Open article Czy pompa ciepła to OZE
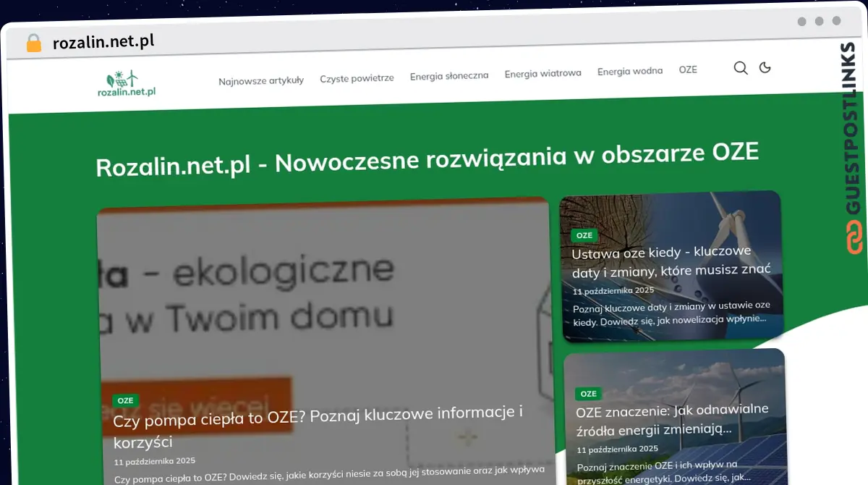 click(318, 427)
